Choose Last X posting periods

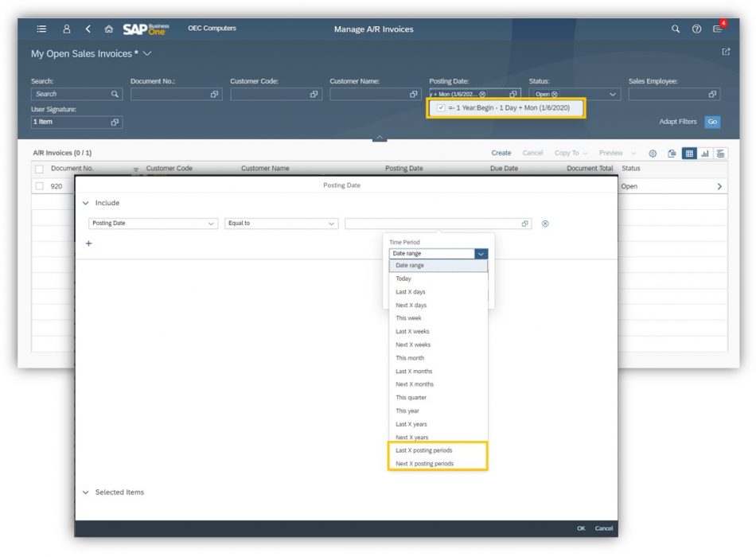pyautogui.click(x=438, y=450)
